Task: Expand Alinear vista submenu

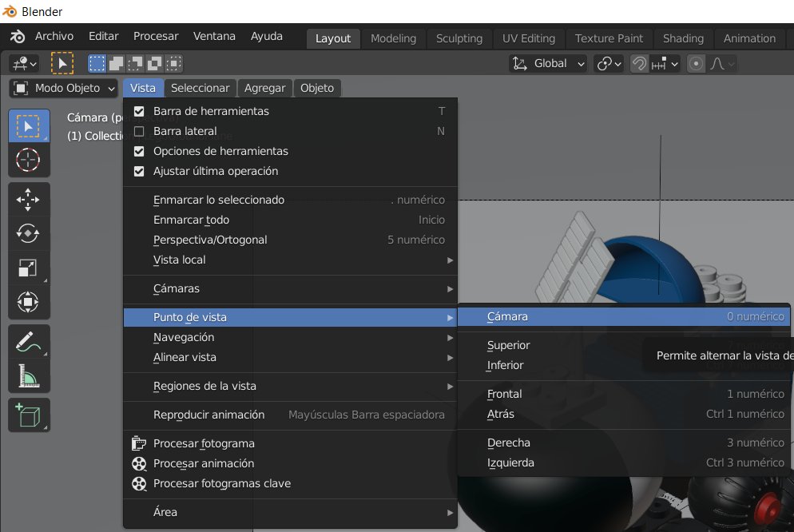Action: pos(290,357)
